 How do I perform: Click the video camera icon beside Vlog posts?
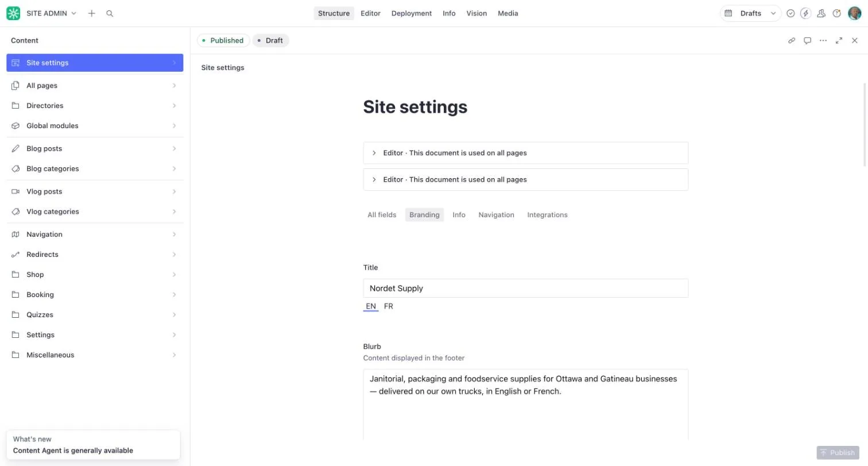pyautogui.click(x=15, y=191)
